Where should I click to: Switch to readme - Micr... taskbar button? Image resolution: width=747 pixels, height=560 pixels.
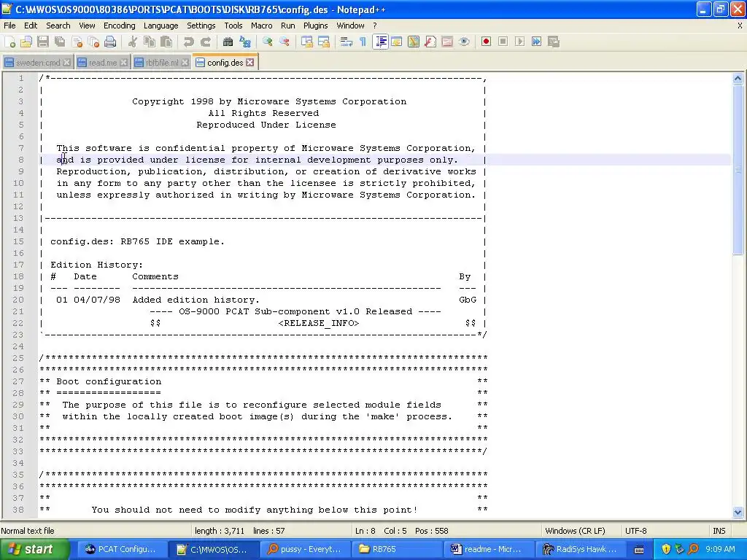[x=489, y=549]
